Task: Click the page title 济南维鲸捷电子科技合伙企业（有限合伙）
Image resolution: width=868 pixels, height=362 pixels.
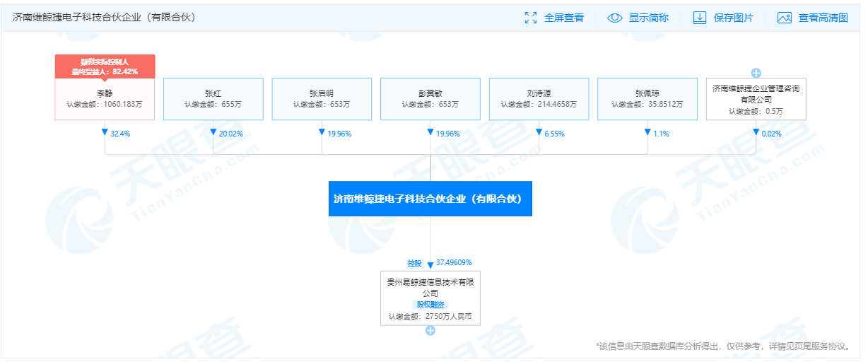Action: (x=104, y=17)
